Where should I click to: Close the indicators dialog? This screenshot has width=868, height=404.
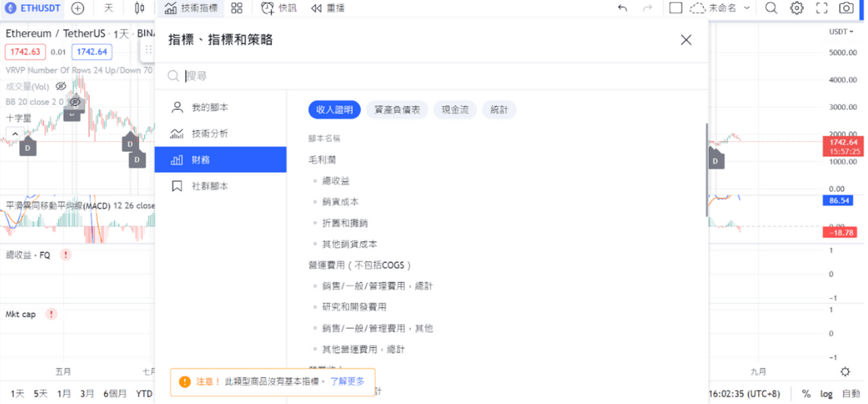[686, 40]
